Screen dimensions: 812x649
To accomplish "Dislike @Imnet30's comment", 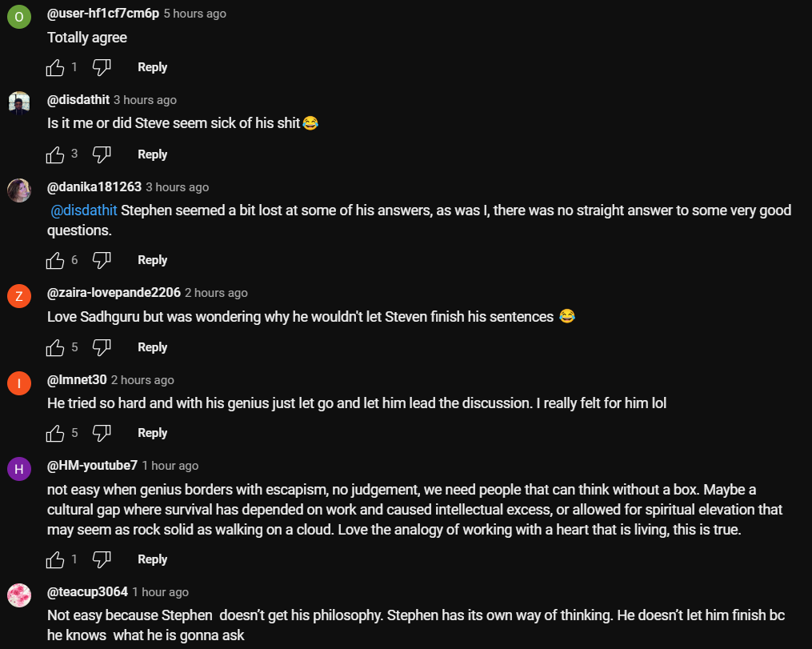I will tap(102, 433).
